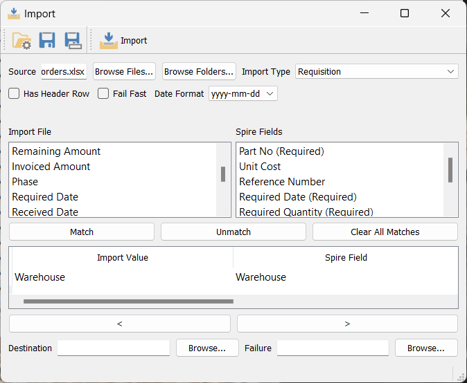Toggle the Fail Fast checkbox
The image size is (467, 383).
click(103, 94)
